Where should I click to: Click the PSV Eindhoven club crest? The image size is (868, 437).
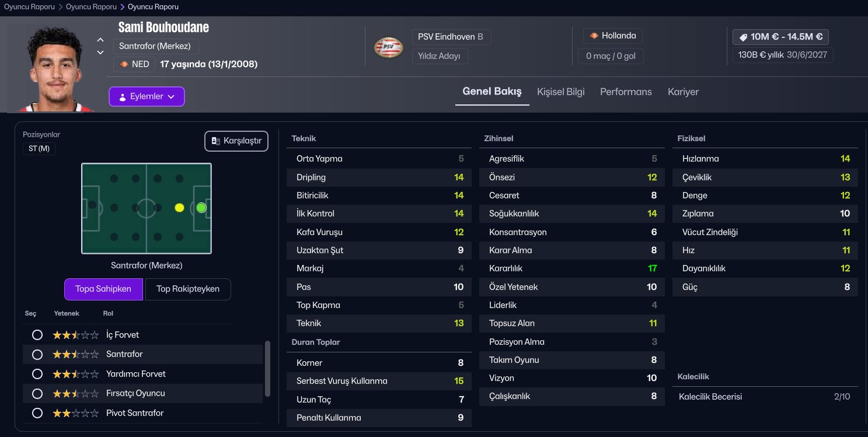tap(389, 48)
